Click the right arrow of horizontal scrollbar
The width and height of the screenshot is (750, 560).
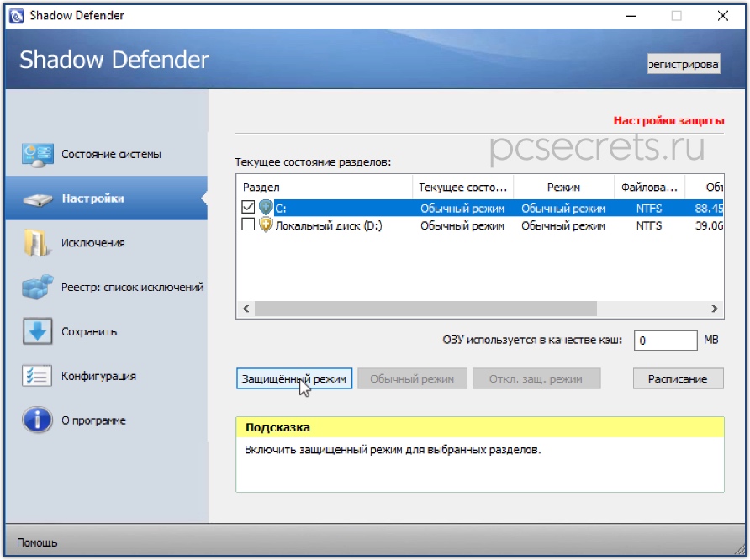714,309
